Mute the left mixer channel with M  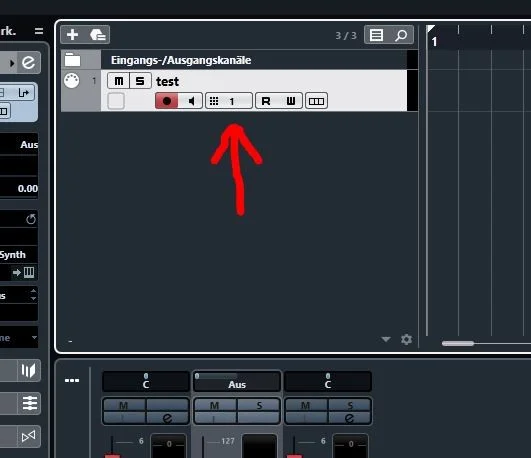[x=124, y=405]
